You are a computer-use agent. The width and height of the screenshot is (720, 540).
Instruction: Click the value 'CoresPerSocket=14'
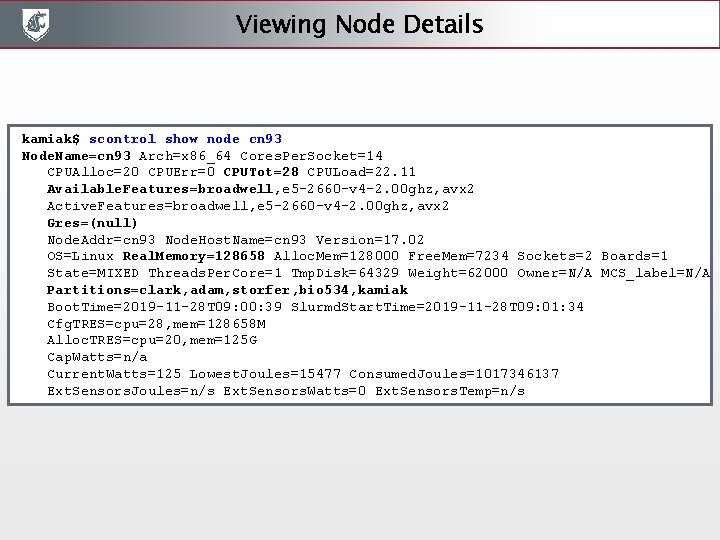coord(311,156)
